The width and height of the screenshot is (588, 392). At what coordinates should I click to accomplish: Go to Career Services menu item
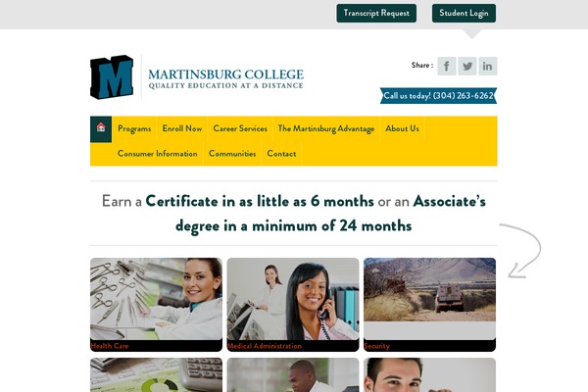(x=240, y=128)
